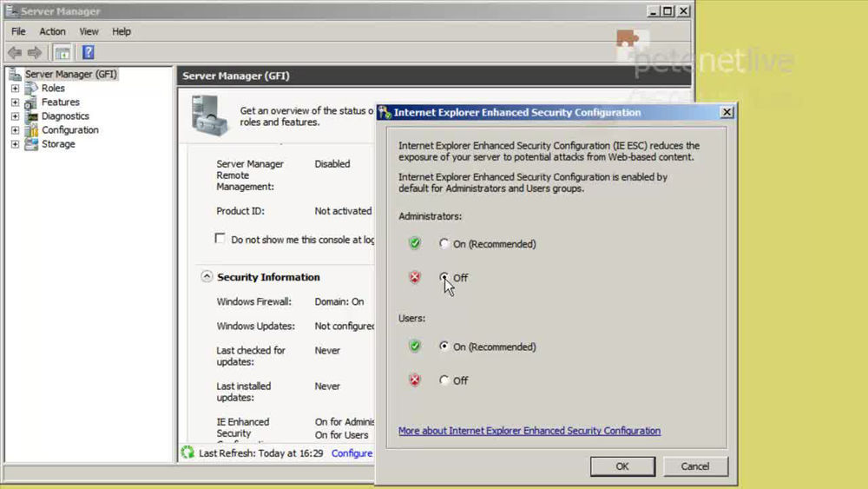
Task: Click Cancel in the IE ESC dialog
Action: [695, 466]
